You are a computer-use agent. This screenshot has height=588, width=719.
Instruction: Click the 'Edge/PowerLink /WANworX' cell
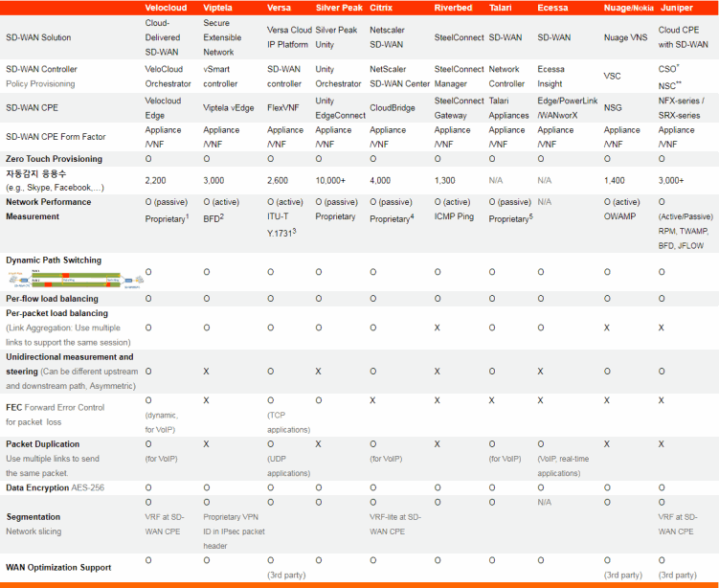568,108
